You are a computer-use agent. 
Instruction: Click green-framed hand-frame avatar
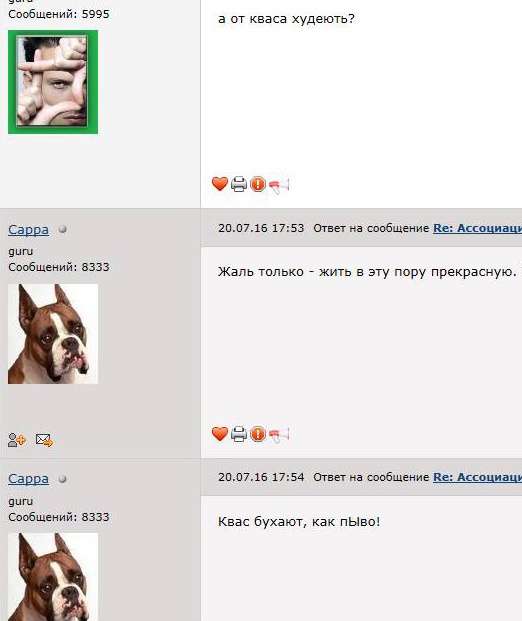(53, 82)
